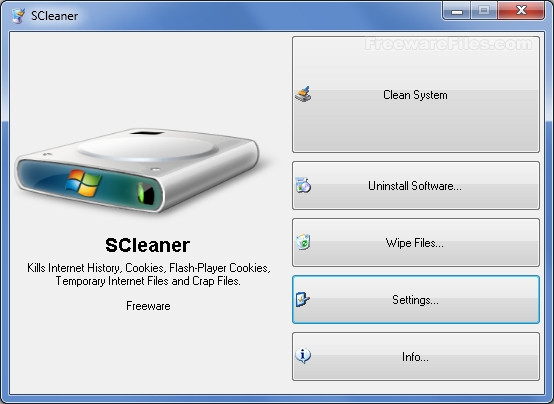Click the blue Info bubble icon
Viewport: 554px width, 404px height.
[x=303, y=356]
